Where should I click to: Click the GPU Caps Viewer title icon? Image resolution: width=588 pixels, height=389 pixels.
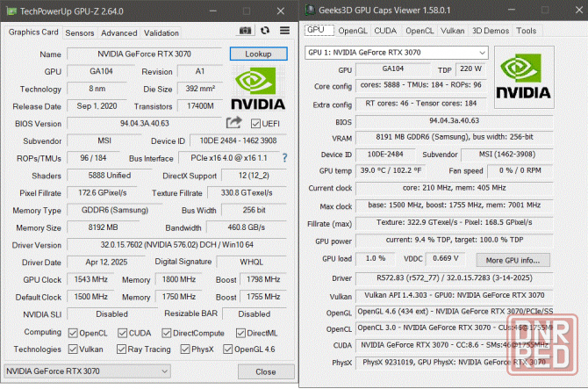310,11
